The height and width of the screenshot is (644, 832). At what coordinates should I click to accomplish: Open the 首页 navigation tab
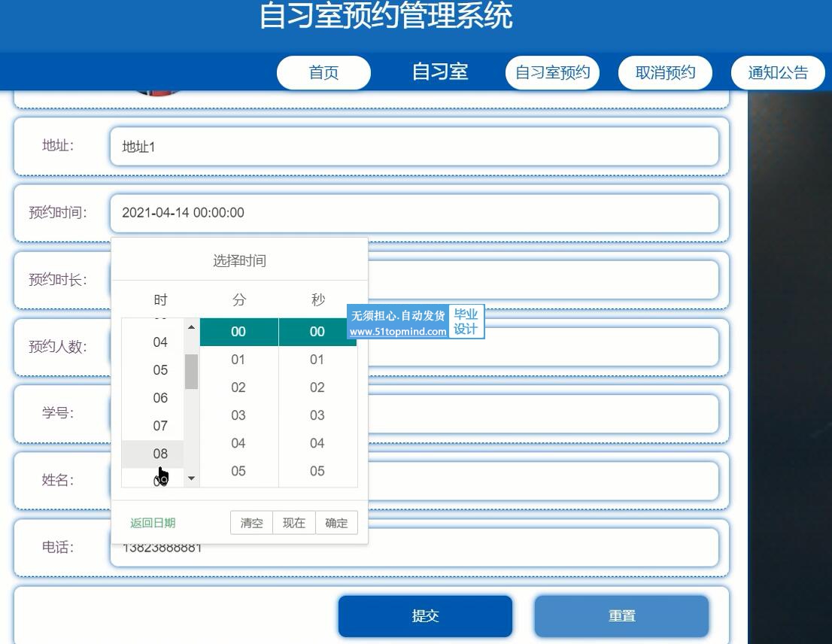click(x=323, y=73)
